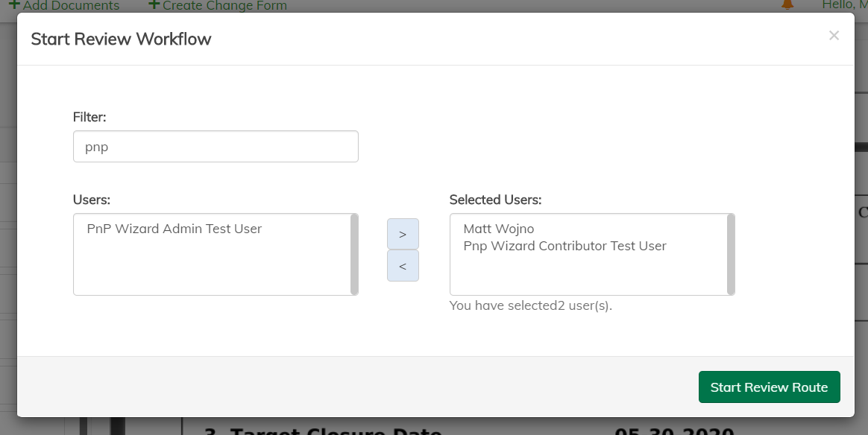The height and width of the screenshot is (435, 868).
Task: Click the Selected Users list scrollbar
Action: click(731, 254)
